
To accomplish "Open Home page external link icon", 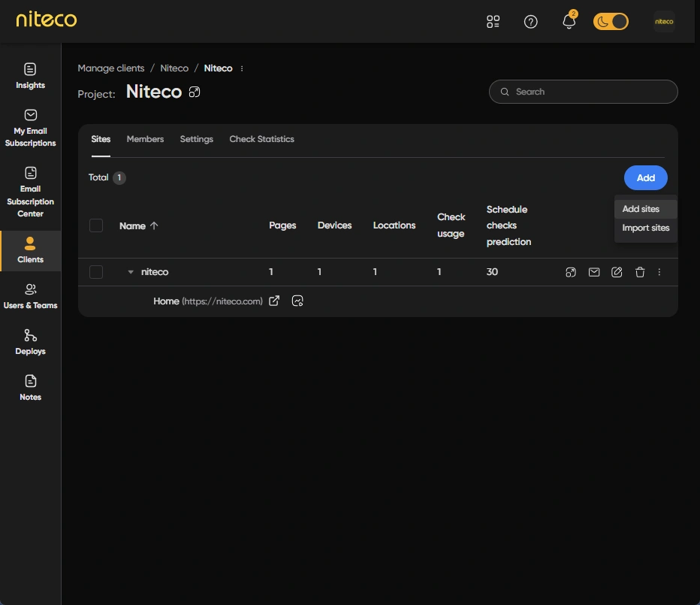I will tap(274, 301).
